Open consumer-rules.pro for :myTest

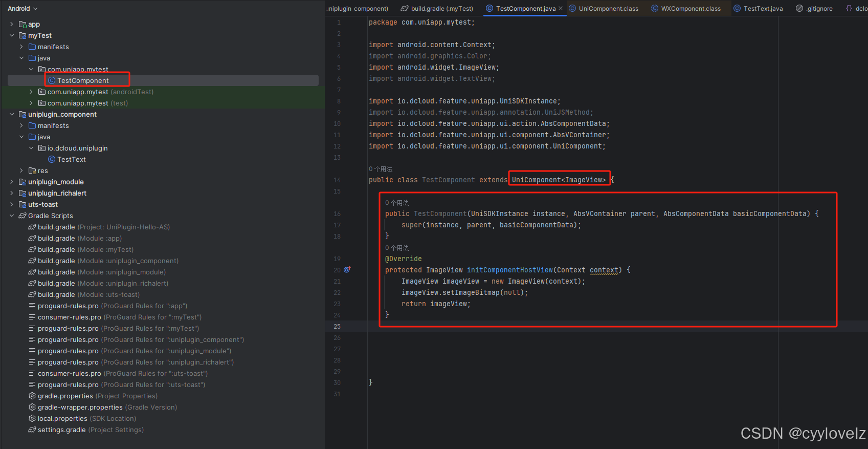coord(120,317)
